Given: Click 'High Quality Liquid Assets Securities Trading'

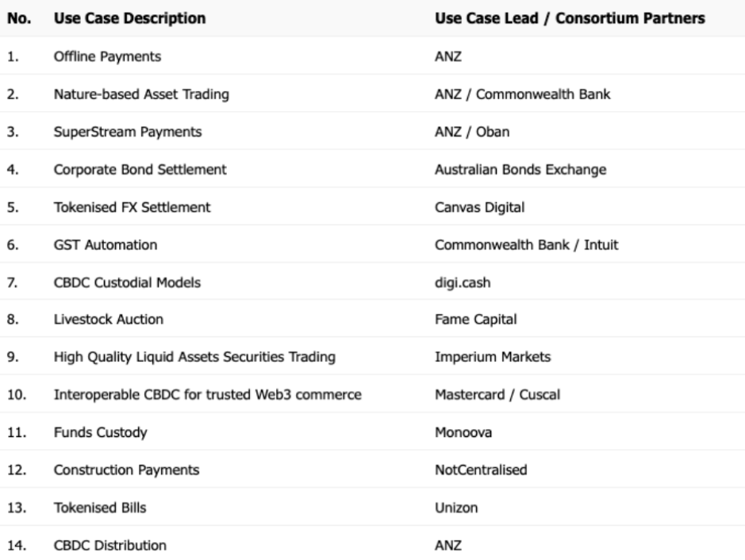Looking at the screenshot, I should pos(195,357).
